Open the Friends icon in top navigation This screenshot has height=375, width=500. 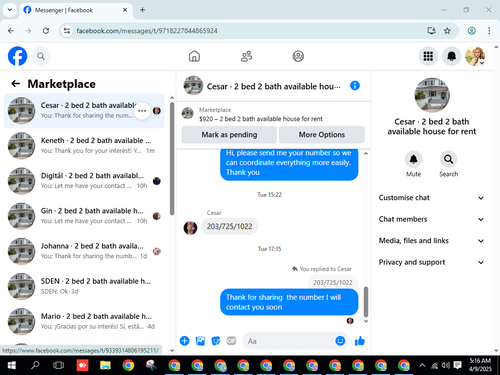tap(246, 56)
